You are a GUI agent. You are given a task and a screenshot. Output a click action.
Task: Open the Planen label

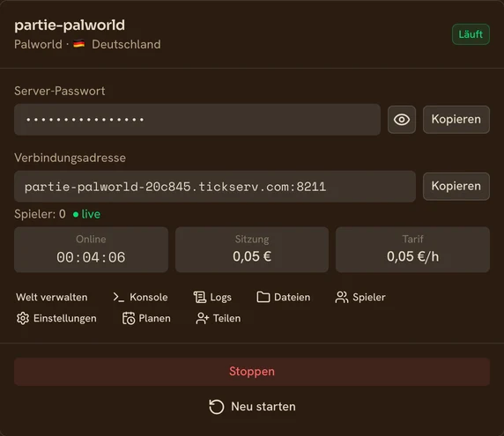click(x=154, y=318)
